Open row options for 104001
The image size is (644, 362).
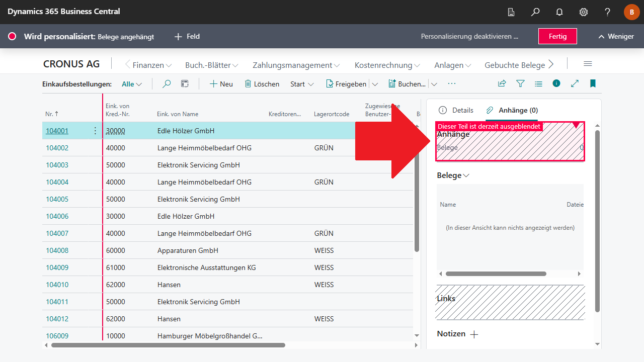point(95,131)
